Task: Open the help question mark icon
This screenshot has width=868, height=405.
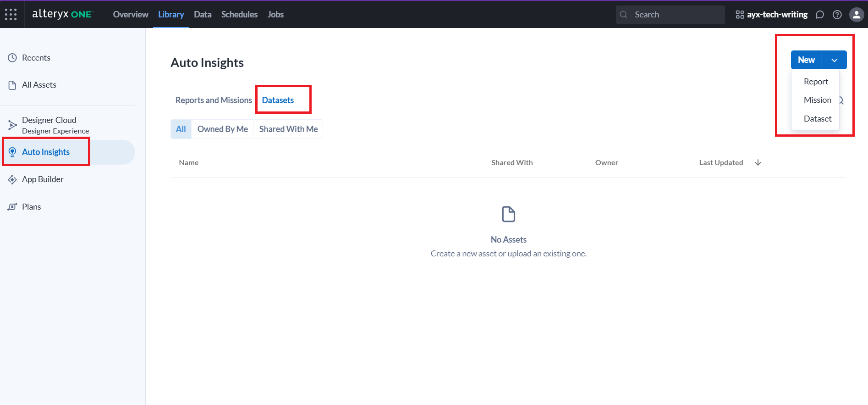Action: click(837, 15)
